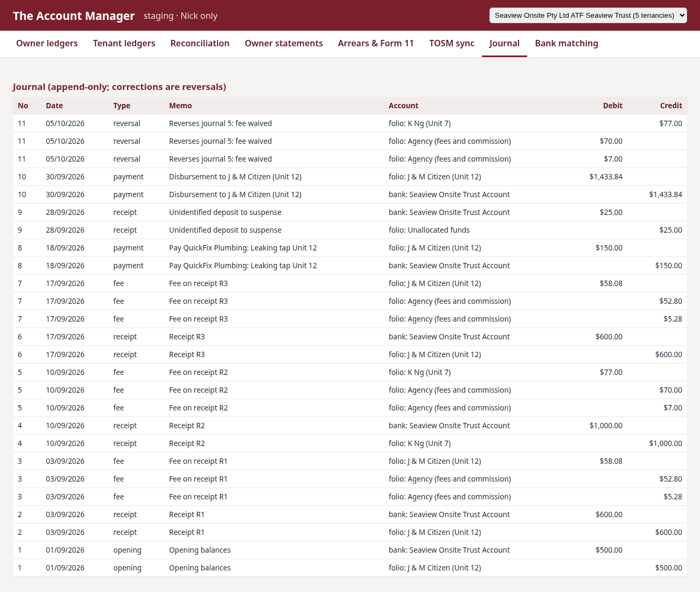Click the $7.00 credit on Fee on receipt R2
Image resolution: width=700 pixels, height=592 pixels.
tap(673, 408)
